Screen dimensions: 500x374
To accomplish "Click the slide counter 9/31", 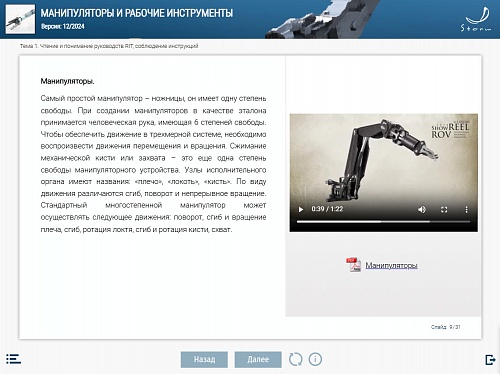I will [x=445, y=327].
